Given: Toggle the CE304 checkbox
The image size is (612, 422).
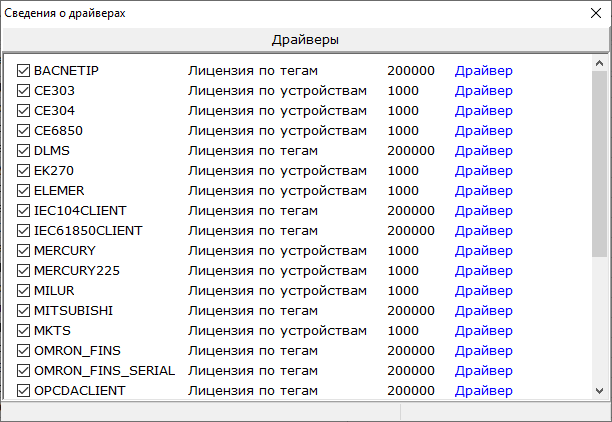Looking at the screenshot, I should pos(23,110).
